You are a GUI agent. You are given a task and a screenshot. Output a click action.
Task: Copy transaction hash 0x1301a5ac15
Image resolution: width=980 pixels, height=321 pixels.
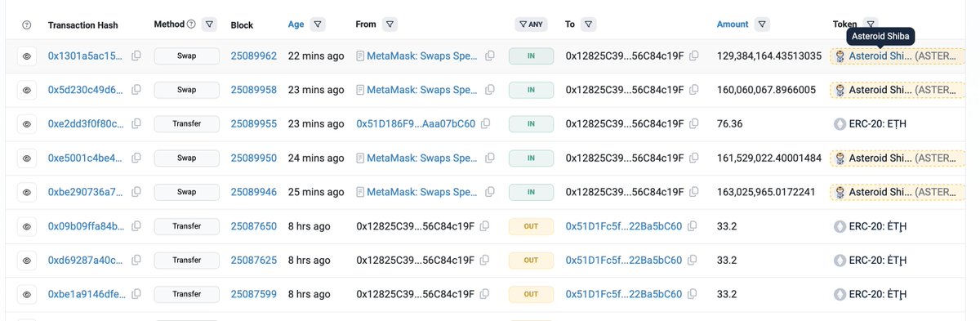136,56
